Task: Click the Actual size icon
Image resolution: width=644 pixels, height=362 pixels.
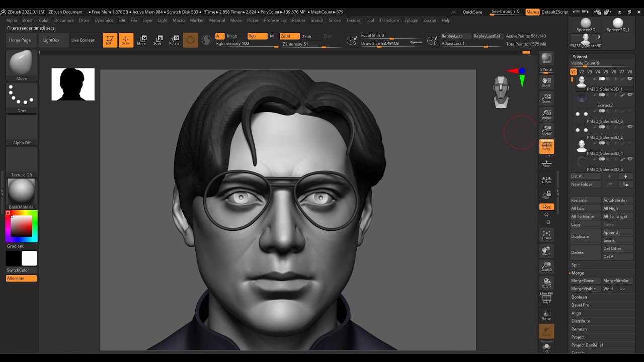Action: [546, 114]
